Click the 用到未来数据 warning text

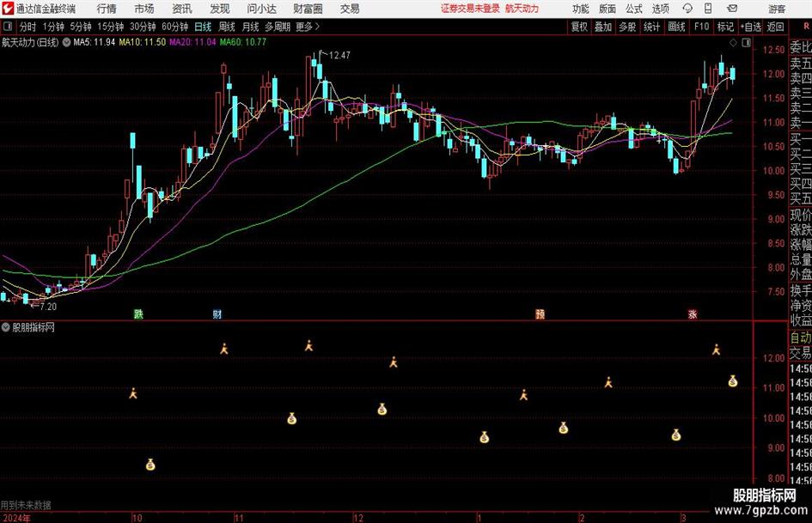pyautogui.click(x=26, y=505)
